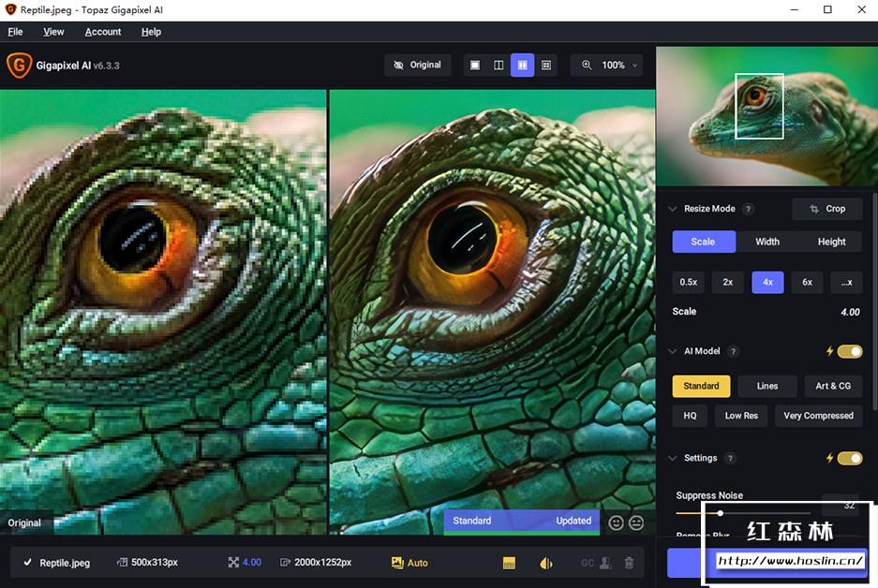Image resolution: width=878 pixels, height=588 pixels.
Task: Click the yellow Auto model image icon
Action: click(x=397, y=563)
